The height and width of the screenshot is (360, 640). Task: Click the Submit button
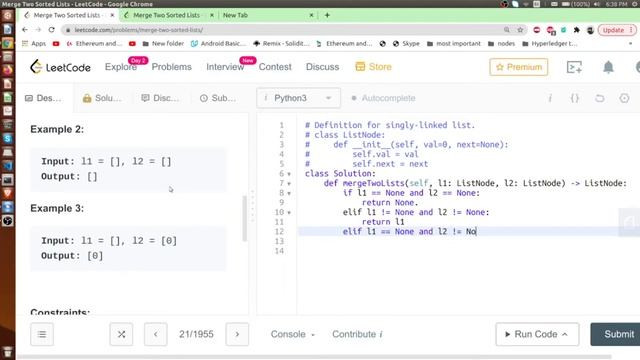coord(617,334)
